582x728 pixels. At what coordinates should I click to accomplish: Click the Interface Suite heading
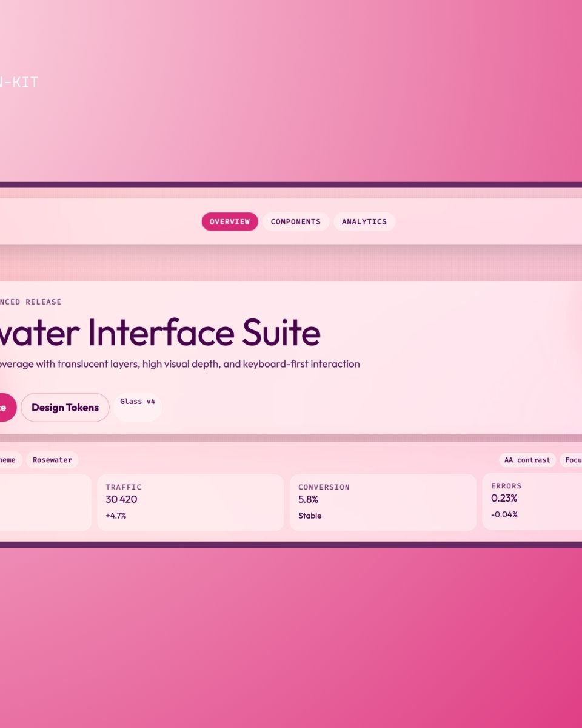160,332
